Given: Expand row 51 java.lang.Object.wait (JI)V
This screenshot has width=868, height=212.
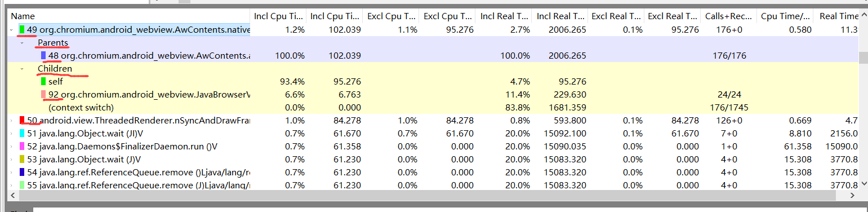Looking at the screenshot, I should pyautogui.click(x=12, y=134).
